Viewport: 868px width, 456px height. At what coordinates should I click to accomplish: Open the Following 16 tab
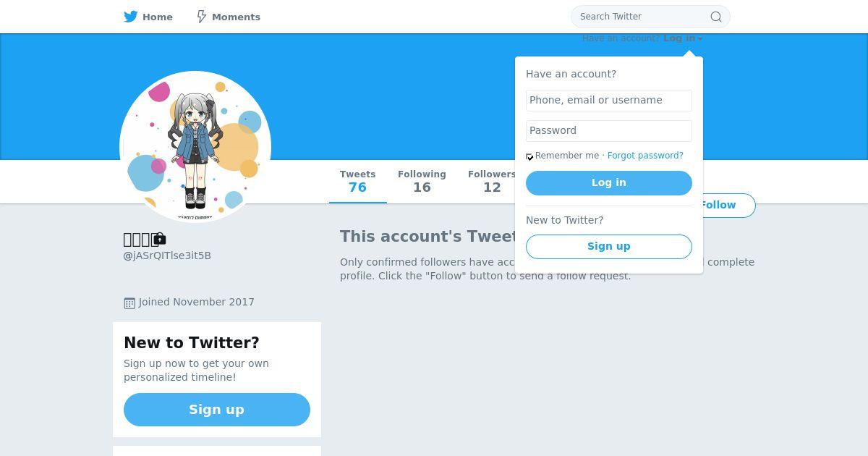422,182
